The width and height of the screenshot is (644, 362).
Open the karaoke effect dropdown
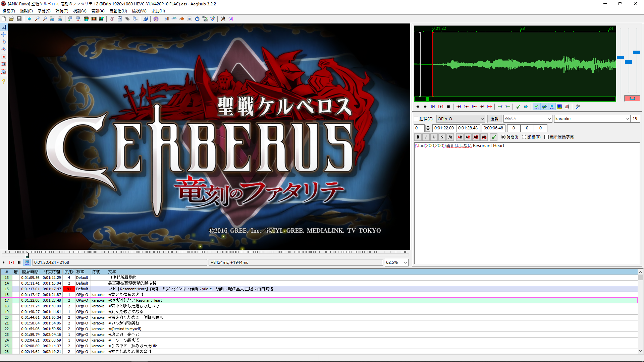[x=592, y=119]
